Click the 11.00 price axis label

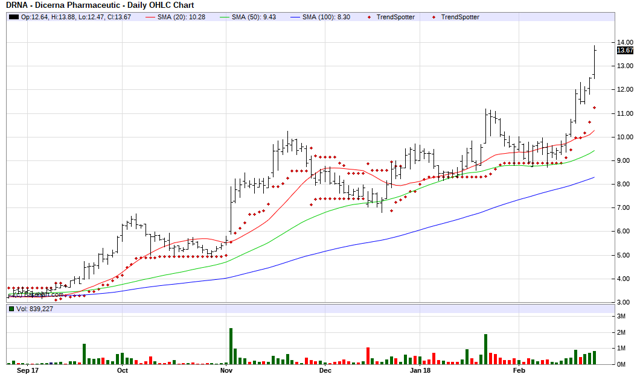pyautogui.click(x=625, y=113)
